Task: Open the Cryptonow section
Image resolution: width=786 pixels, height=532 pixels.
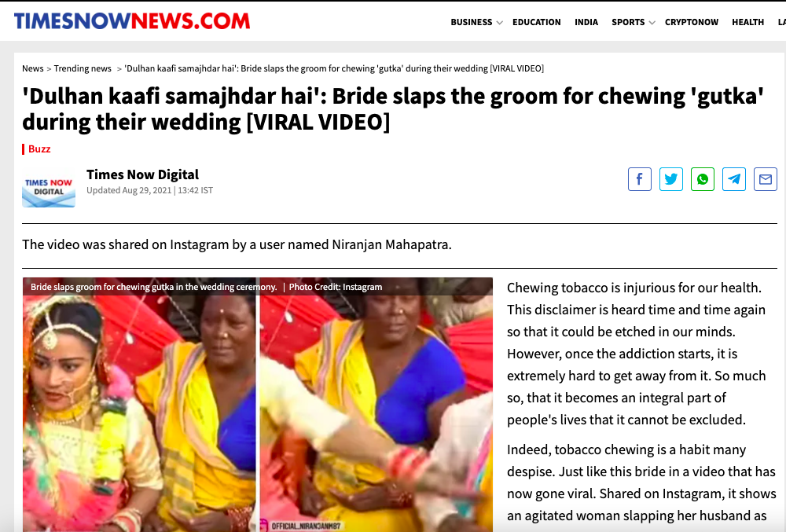Action: (x=691, y=22)
